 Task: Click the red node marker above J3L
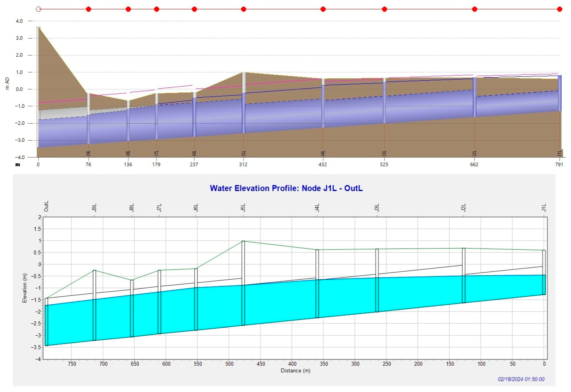pyautogui.click(x=384, y=9)
